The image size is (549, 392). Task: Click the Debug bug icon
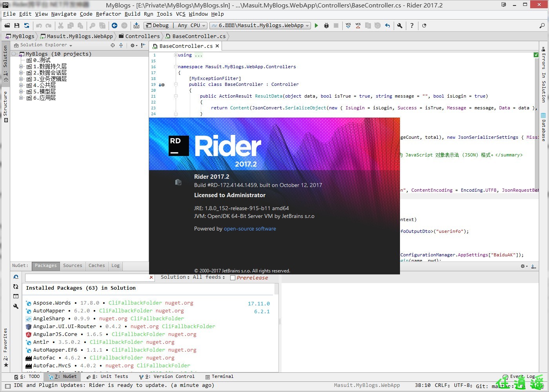(x=326, y=25)
